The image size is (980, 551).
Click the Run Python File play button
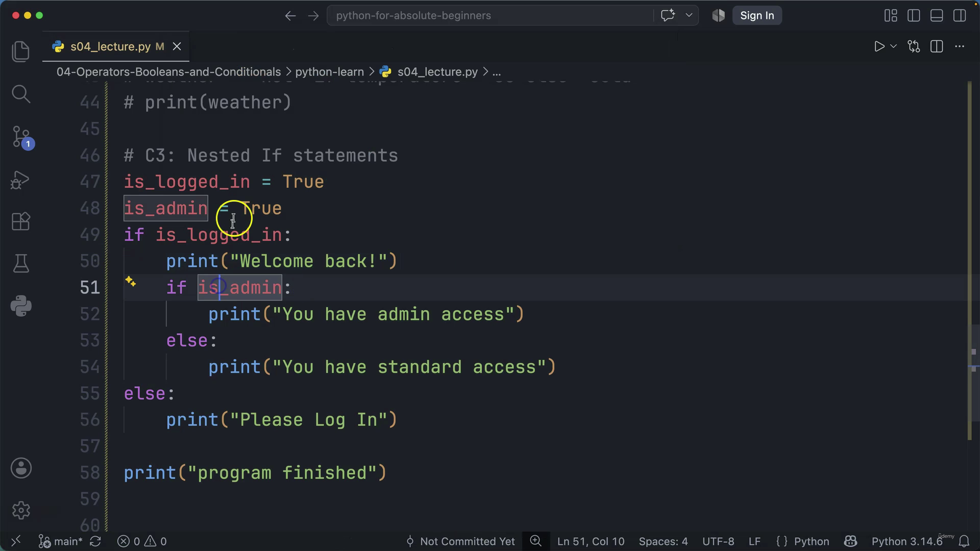879,46
